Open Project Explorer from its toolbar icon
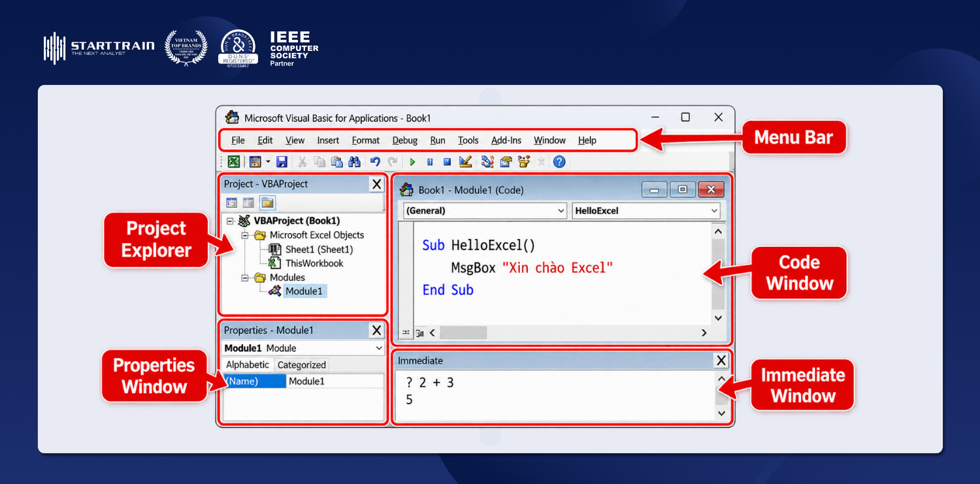The image size is (980, 484). pos(487,161)
